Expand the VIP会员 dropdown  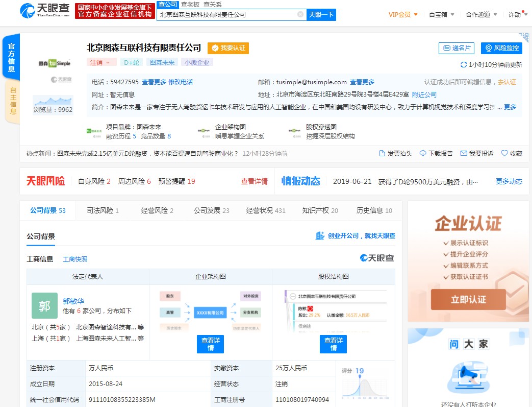click(x=403, y=15)
